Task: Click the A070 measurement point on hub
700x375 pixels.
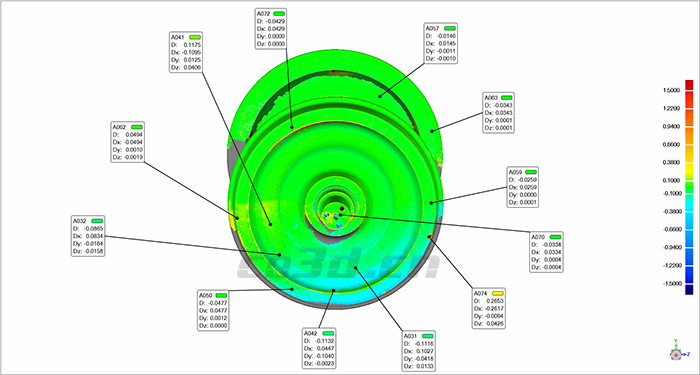Action: tap(341, 215)
